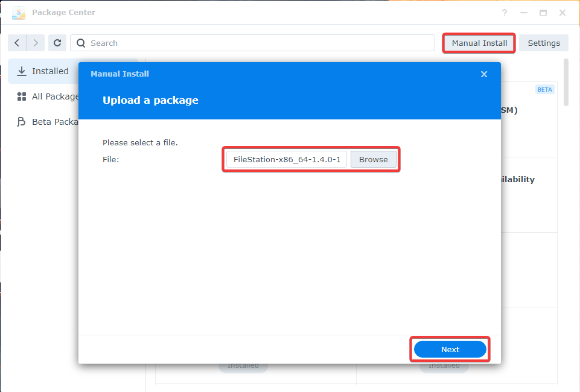Viewport: 580px width, 392px height.
Task: Close the Package Center window
Action: (562, 13)
